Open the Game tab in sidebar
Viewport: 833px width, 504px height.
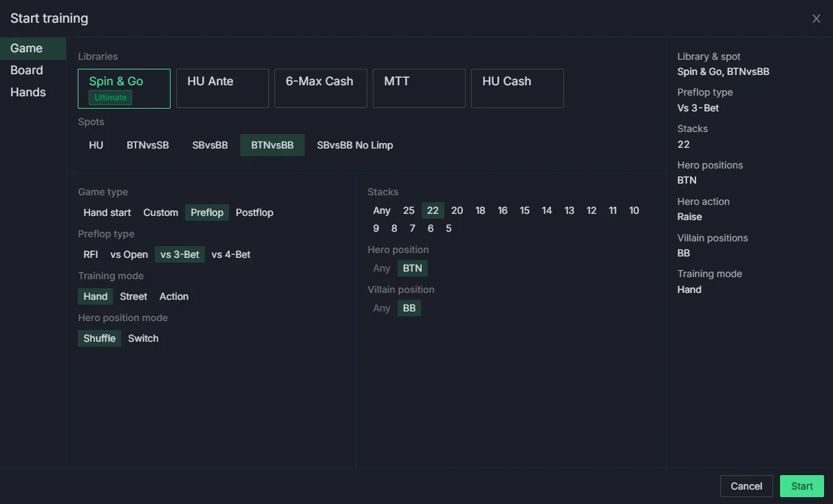point(33,48)
